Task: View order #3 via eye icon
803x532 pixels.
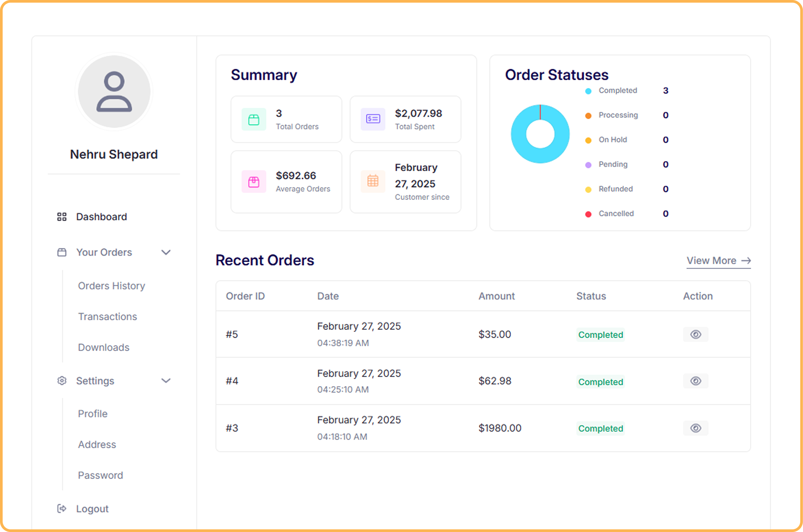Action: point(695,428)
